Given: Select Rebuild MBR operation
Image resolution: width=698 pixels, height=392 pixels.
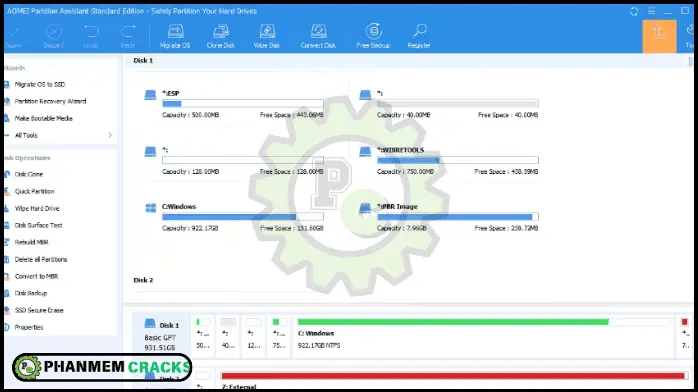Looking at the screenshot, I should tap(31, 242).
